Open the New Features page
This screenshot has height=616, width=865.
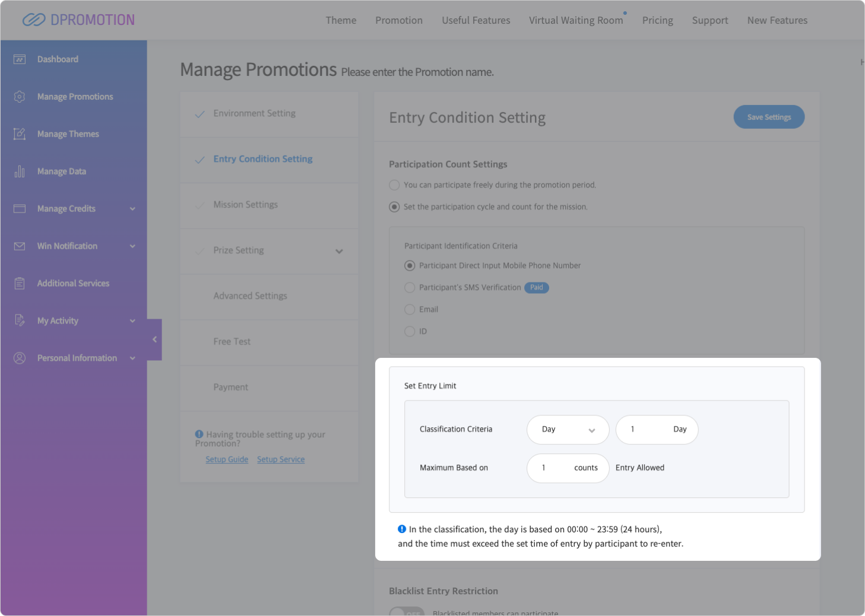(x=777, y=20)
